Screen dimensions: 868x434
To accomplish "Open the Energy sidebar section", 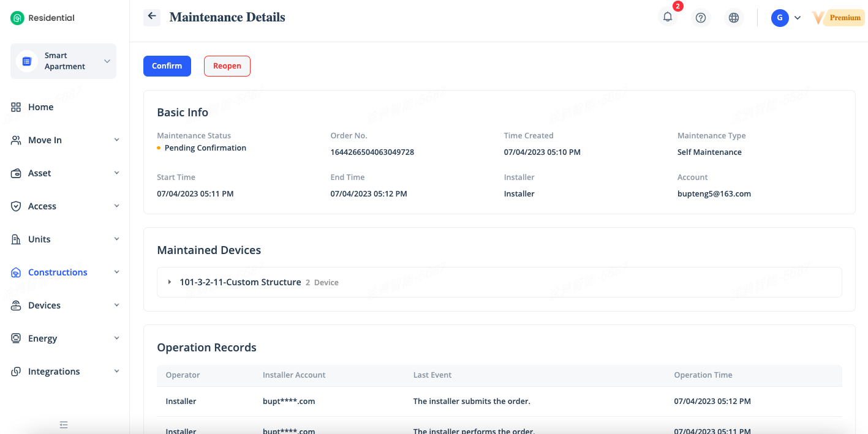I will (42, 339).
